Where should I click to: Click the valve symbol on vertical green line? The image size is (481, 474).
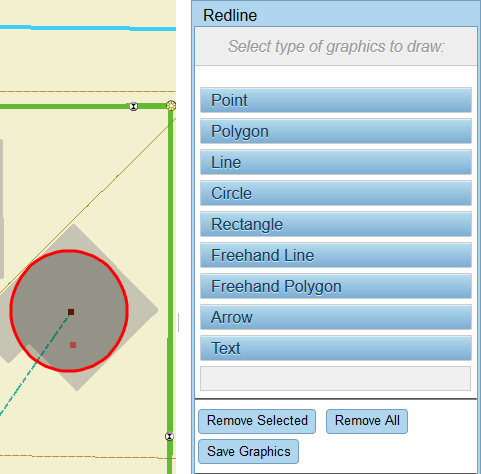169,436
